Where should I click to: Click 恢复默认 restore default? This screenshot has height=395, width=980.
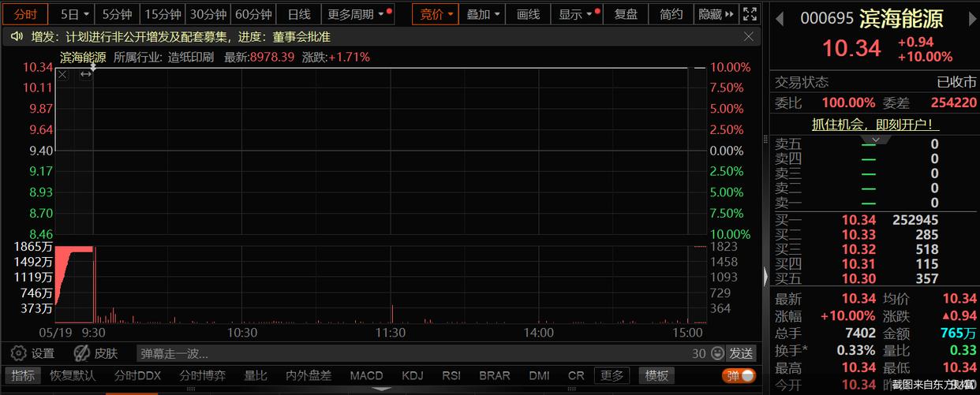[x=73, y=375]
